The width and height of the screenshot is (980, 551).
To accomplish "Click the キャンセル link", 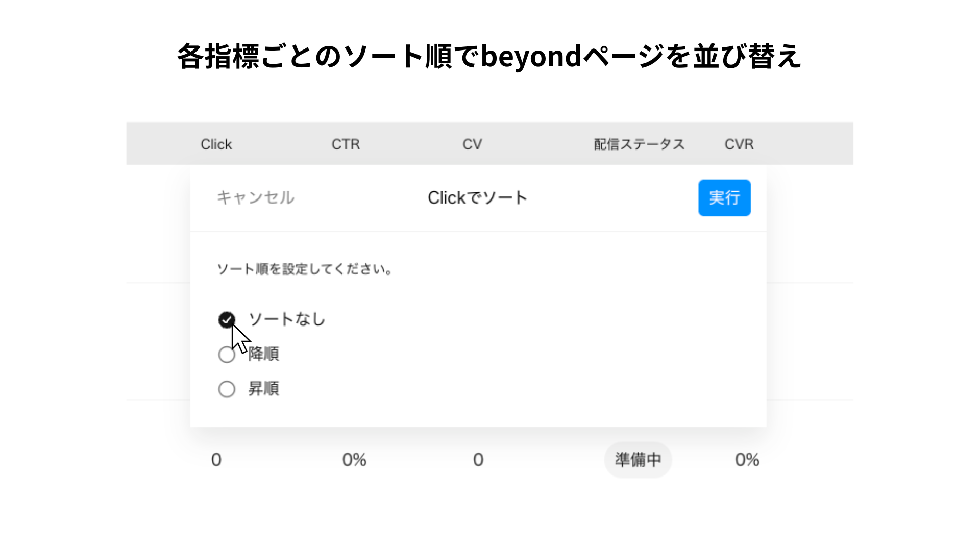I will tap(256, 197).
